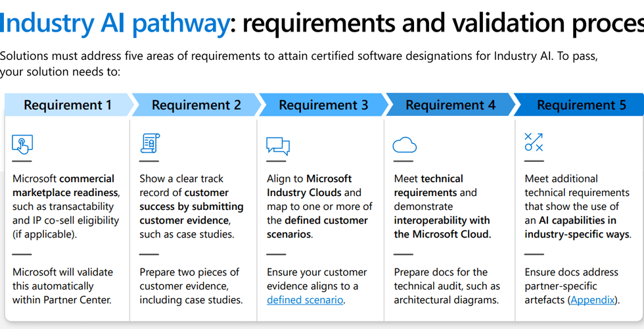Click the strategy arrows icon under Requirement 5
The image size is (644, 329).
534,142
